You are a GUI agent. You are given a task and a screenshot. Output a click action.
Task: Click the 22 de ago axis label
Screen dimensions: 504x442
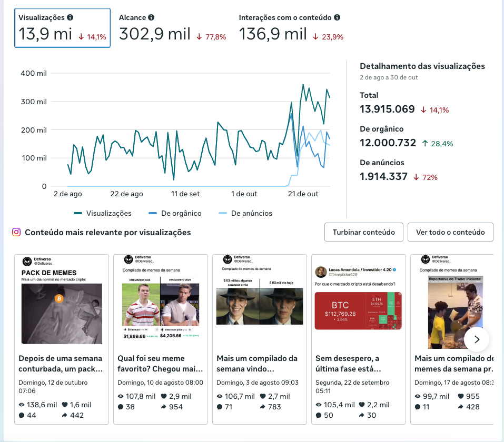[x=126, y=194]
